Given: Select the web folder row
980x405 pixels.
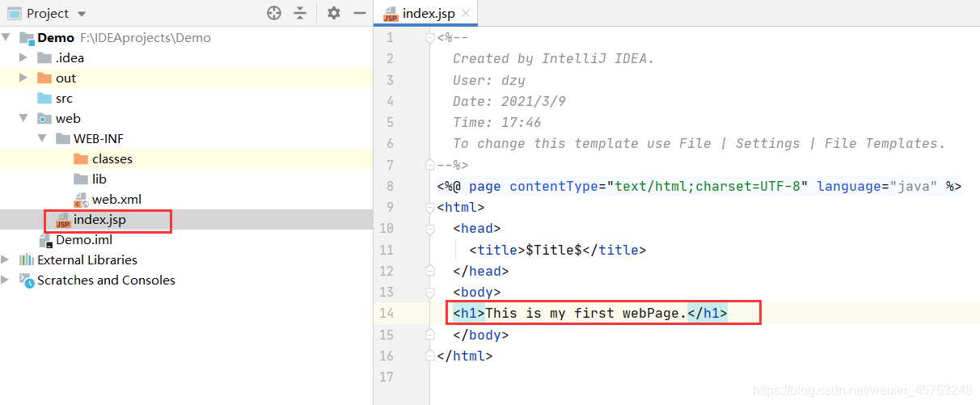Looking at the screenshot, I should pyautogui.click(x=186, y=119).
